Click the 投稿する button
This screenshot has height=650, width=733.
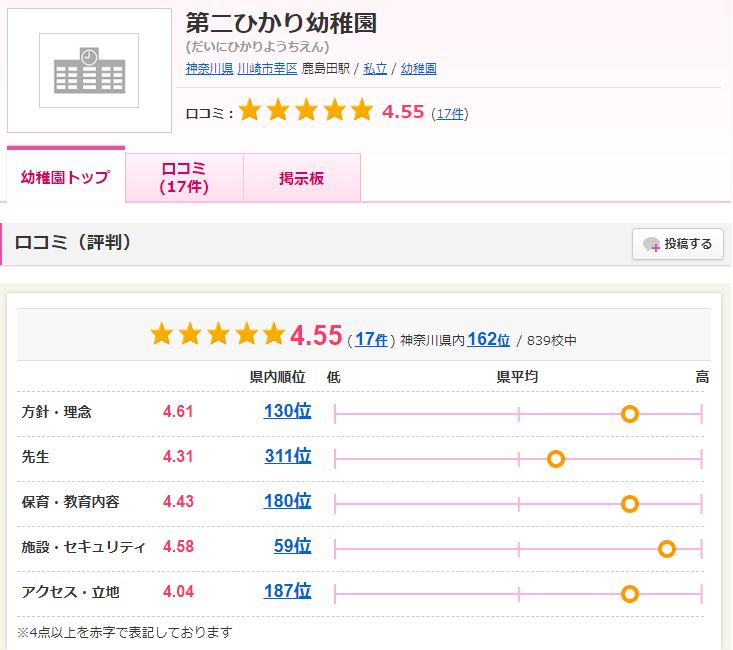tap(678, 244)
